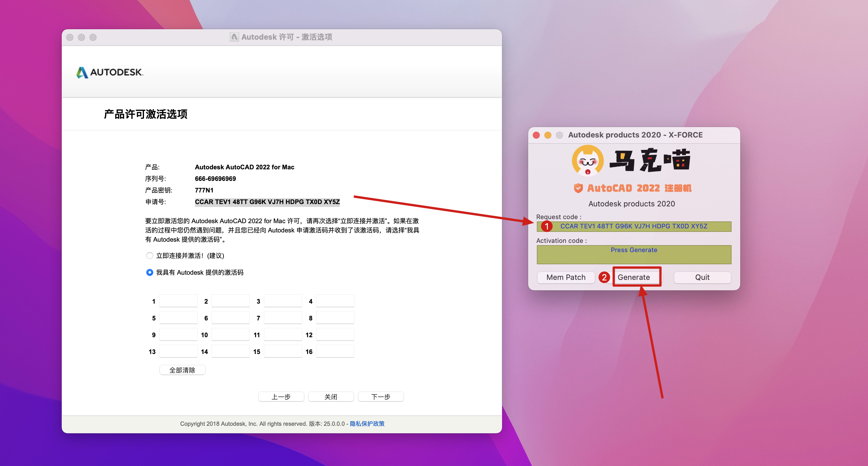This screenshot has width=868, height=466.
Task: Click the 上一步 previous step button
Action: (x=281, y=397)
